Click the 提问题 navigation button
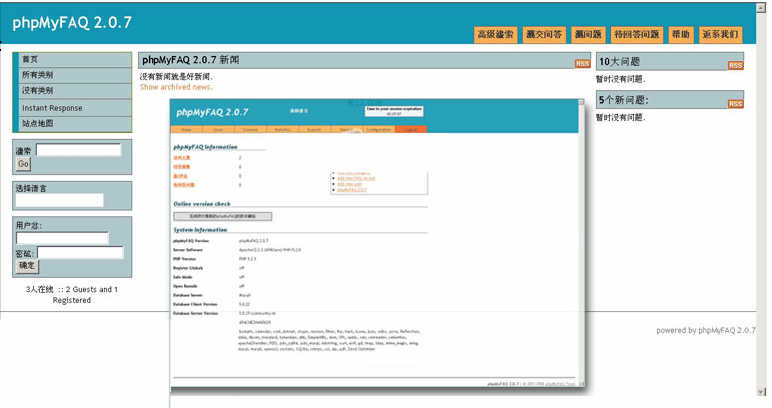Screen dimensions: 772x408 tap(588, 34)
